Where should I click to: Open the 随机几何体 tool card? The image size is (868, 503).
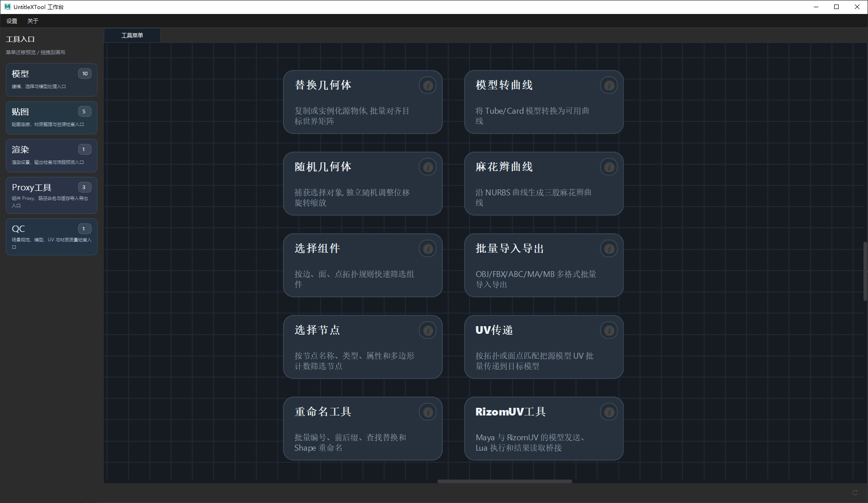click(362, 184)
